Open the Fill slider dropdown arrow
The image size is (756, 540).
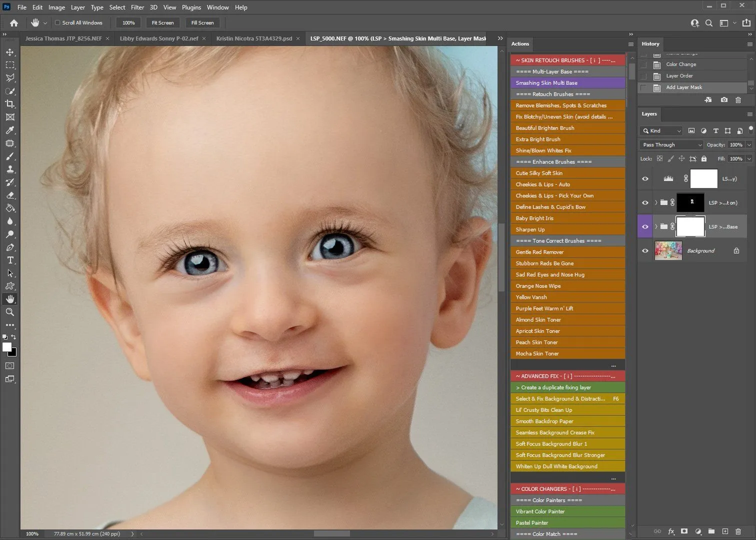pos(749,158)
